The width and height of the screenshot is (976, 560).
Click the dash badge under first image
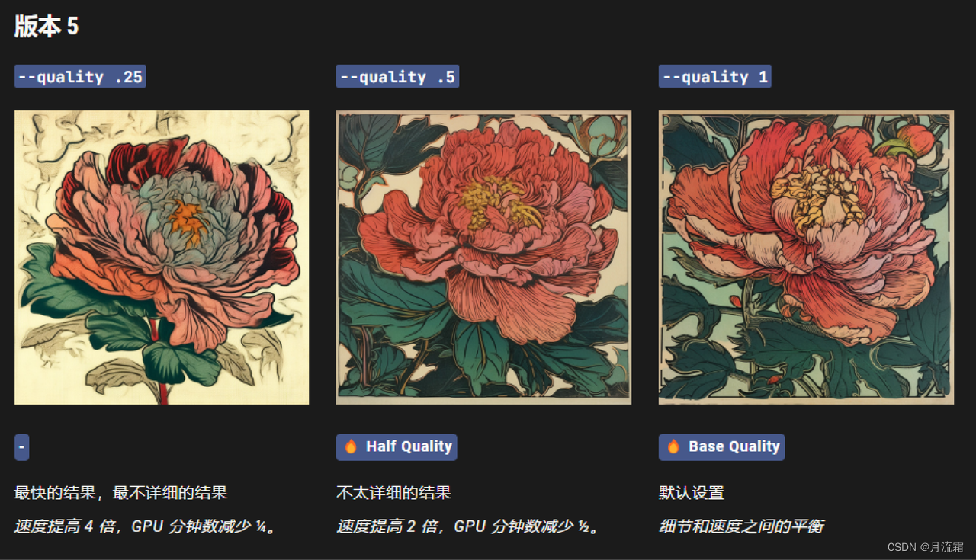click(21, 447)
